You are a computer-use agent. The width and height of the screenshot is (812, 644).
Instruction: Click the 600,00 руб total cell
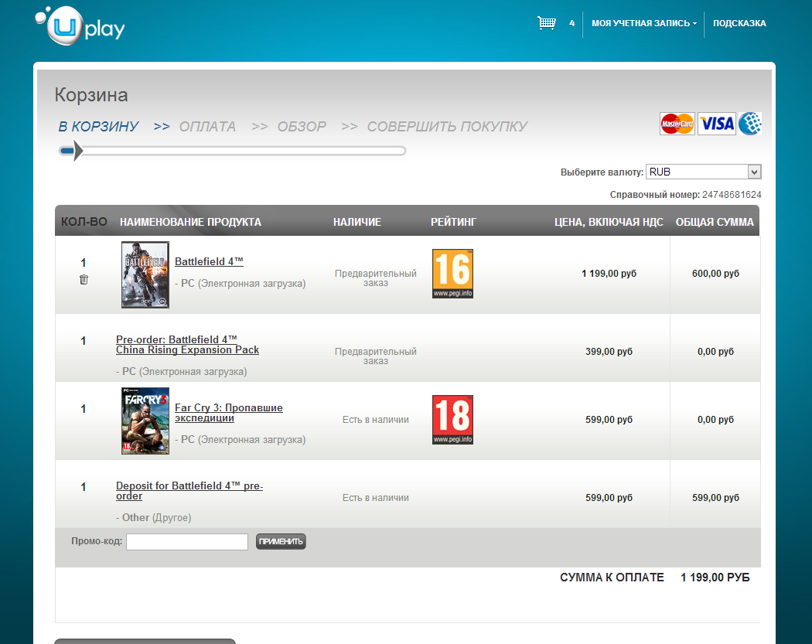pyautogui.click(x=715, y=274)
